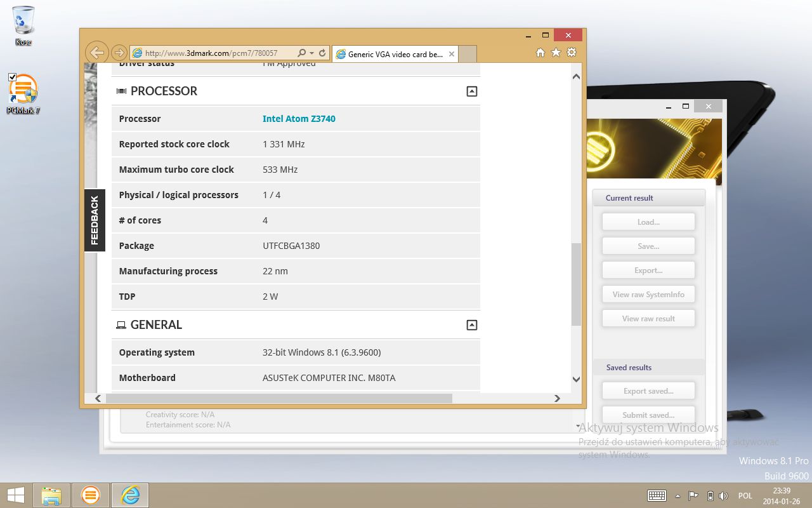
Task: Open Action Center flag icon
Action: point(694,496)
